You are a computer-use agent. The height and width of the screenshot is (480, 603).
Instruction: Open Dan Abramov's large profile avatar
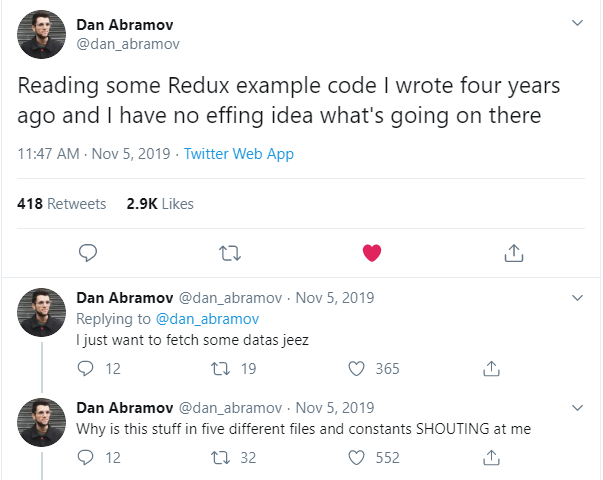point(42,34)
